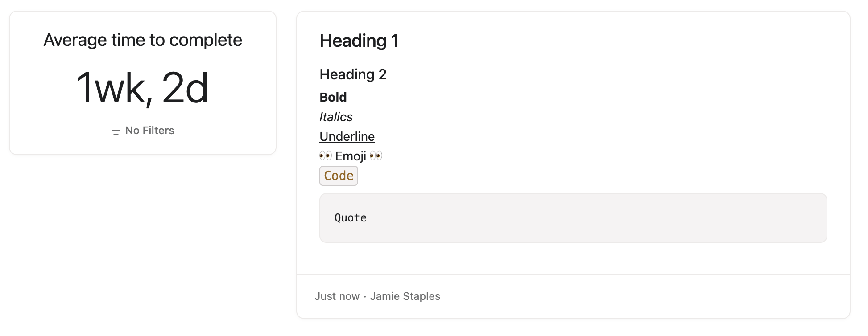Click the word Quote in the block
Screen dimensions: 868x336
351,218
